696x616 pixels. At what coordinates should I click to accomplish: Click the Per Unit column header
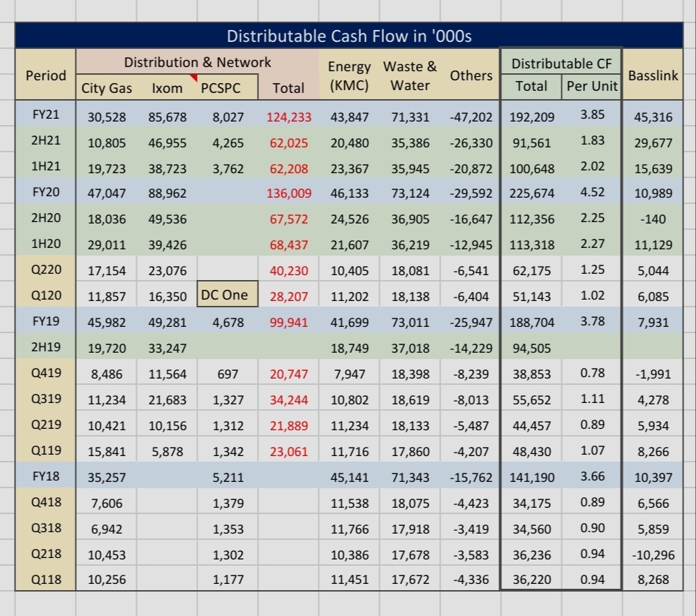[591, 88]
